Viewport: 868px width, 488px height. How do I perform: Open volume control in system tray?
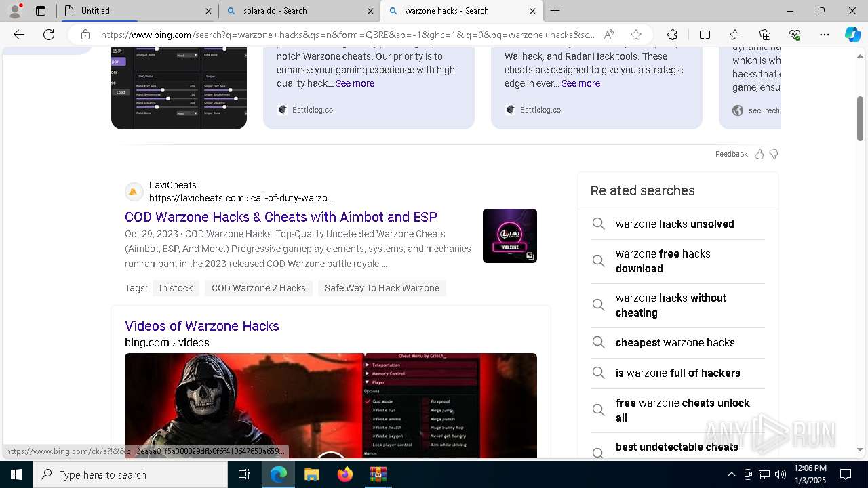coord(781,474)
